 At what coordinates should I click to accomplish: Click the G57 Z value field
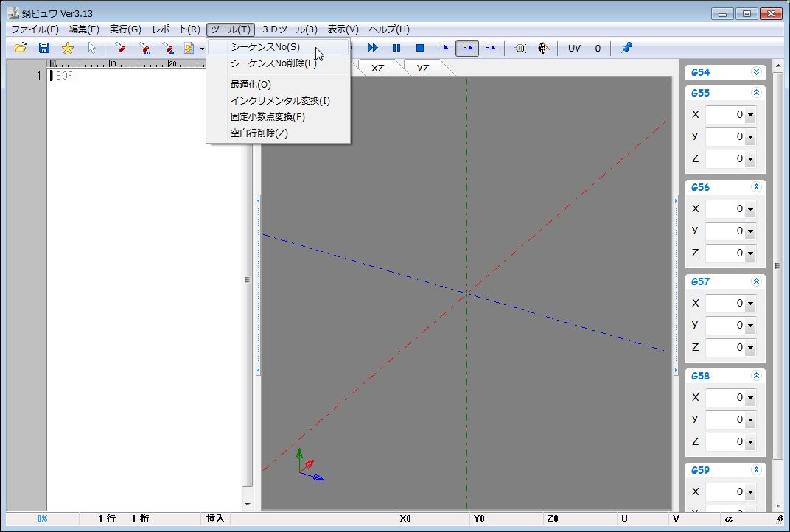point(725,347)
